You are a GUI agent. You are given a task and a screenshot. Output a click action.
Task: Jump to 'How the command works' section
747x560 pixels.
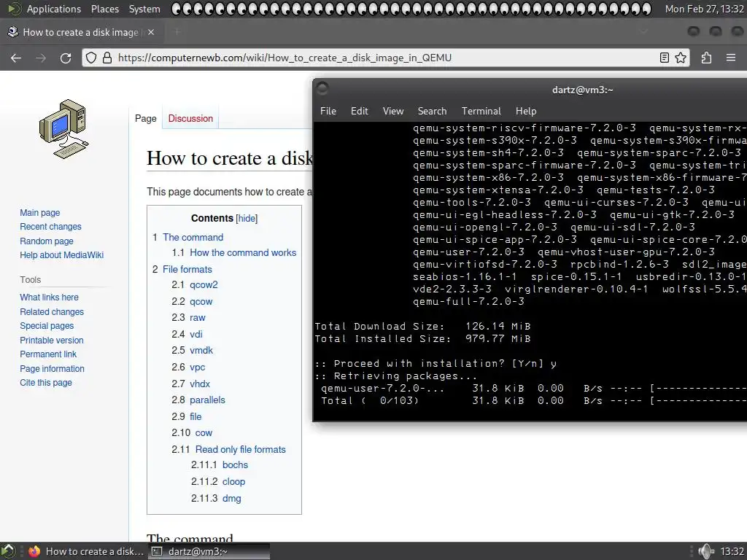(243, 253)
